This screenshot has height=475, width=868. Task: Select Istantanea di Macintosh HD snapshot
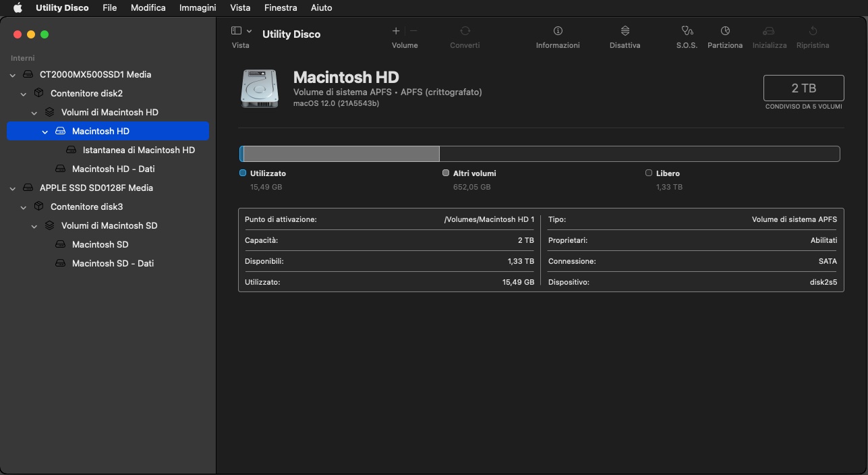point(138,150)
